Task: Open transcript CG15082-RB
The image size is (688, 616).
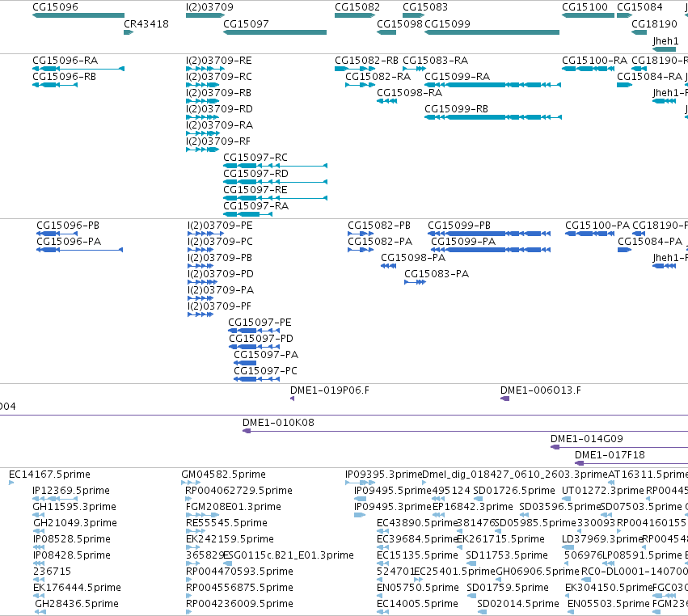Action: coord(366,60)
